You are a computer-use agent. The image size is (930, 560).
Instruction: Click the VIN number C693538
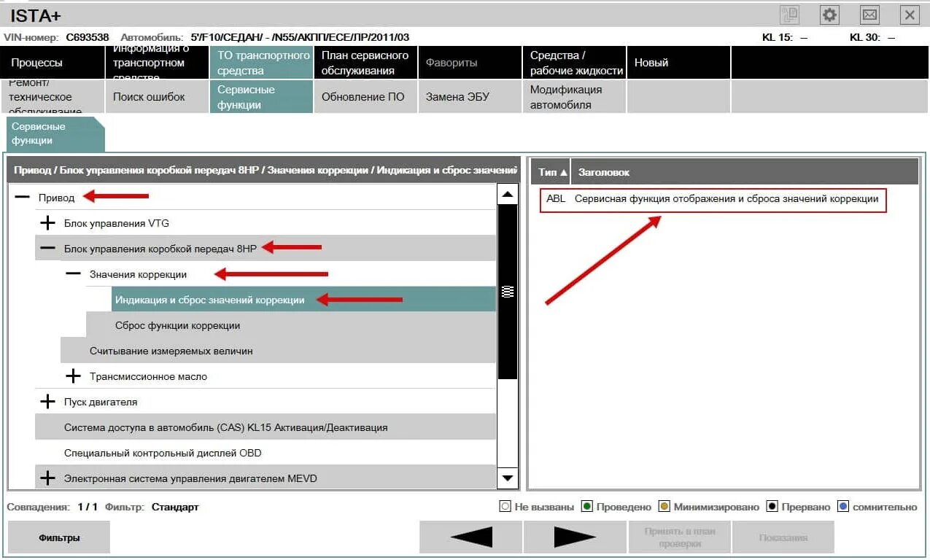click(88, 37)
